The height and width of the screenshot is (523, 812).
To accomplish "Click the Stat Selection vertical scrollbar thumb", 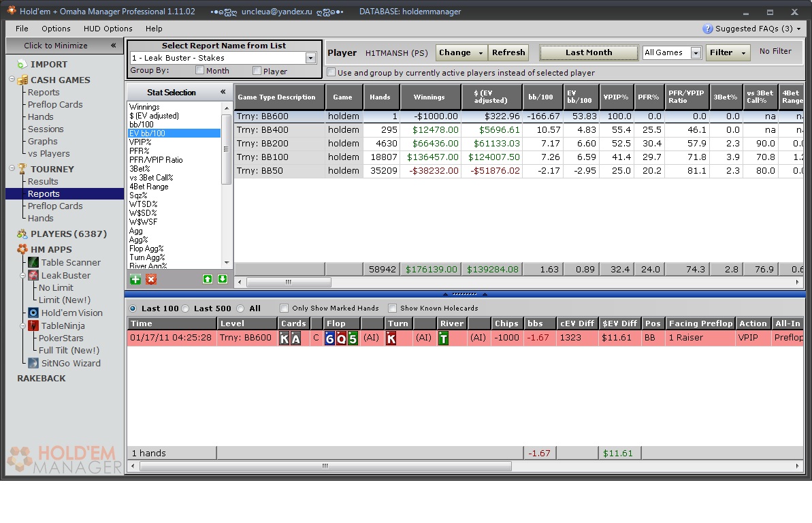I will point(226,148).
